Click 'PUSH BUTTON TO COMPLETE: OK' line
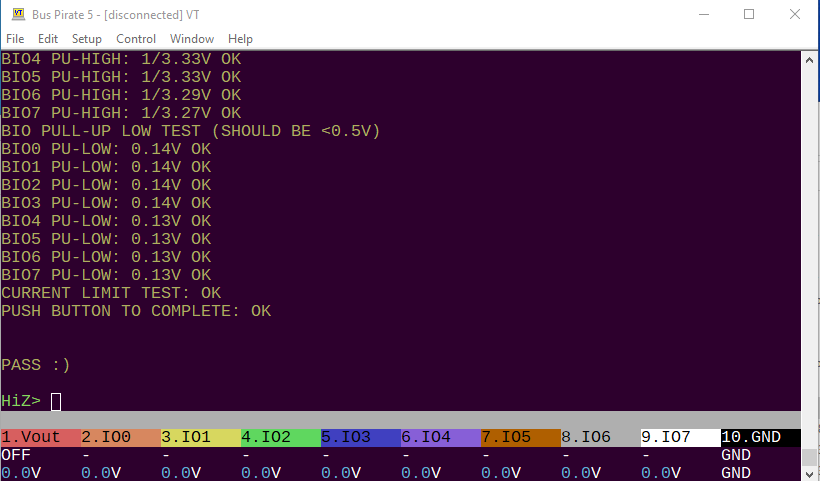 pyautogui.click(x=136, y=311)
